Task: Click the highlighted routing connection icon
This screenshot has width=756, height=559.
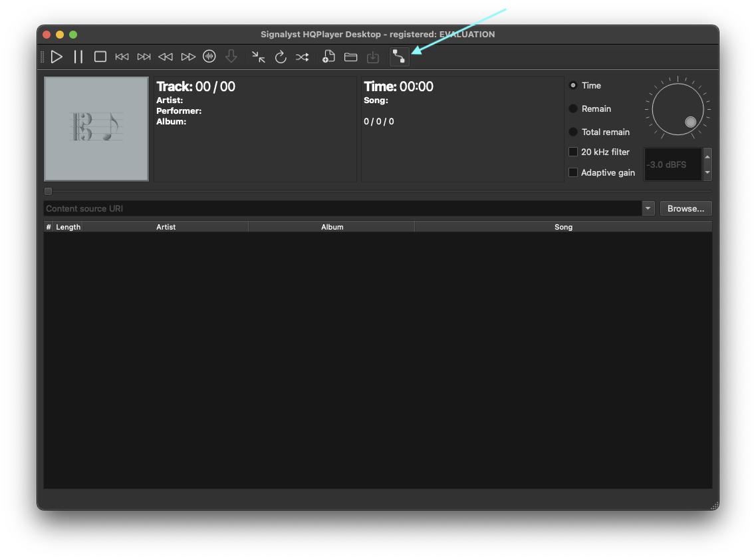Action: pos(399,57)
